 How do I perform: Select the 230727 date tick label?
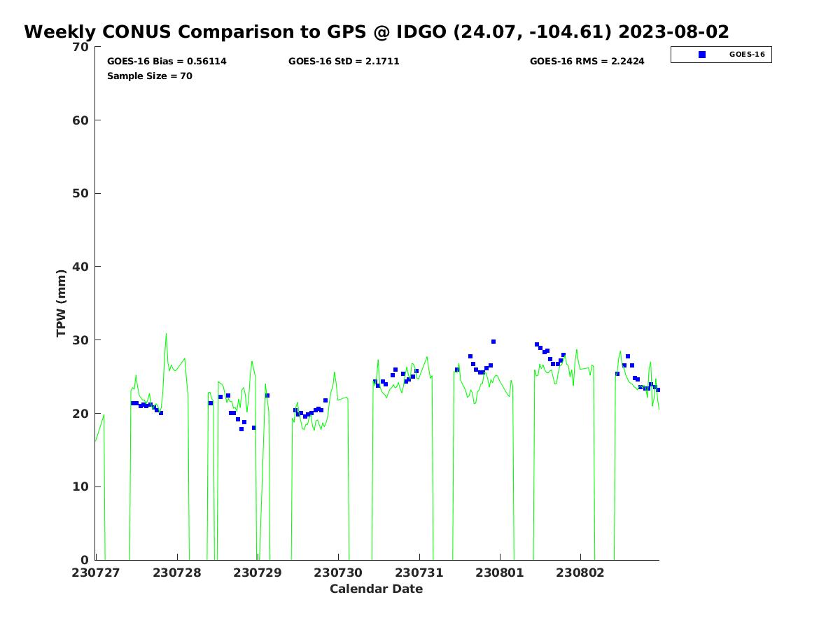tap(96, 573)
